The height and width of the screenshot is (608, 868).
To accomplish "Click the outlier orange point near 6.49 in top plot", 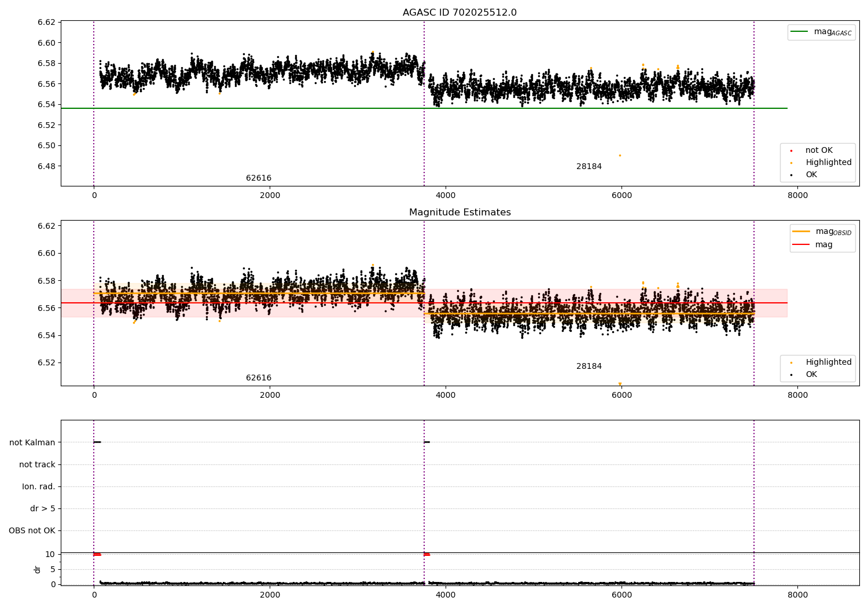I will [x=620, y=155].
